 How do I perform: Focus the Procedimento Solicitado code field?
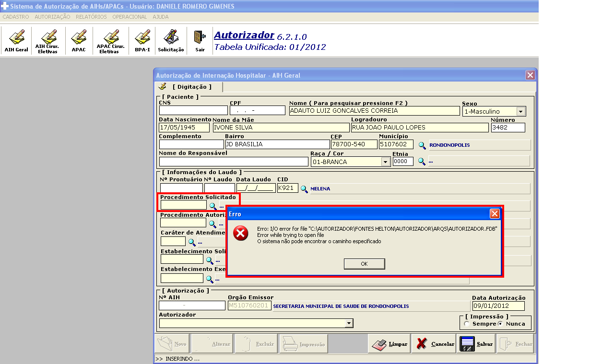[184, 205]
